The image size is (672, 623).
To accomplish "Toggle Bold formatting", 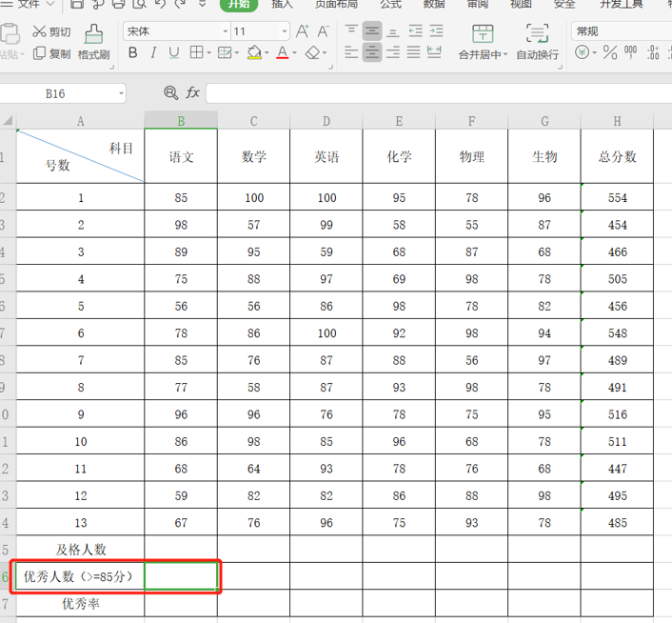I will (133, 52).
